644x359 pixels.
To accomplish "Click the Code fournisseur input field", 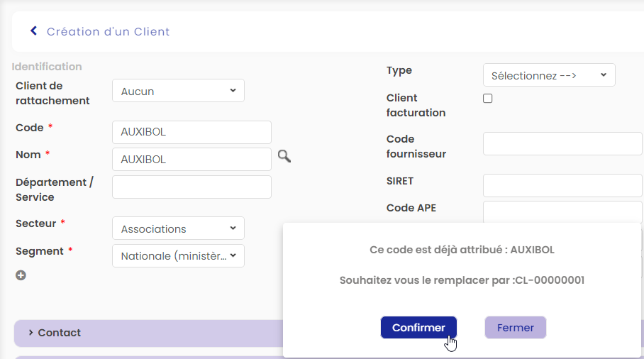I will [x=562, y=144].
